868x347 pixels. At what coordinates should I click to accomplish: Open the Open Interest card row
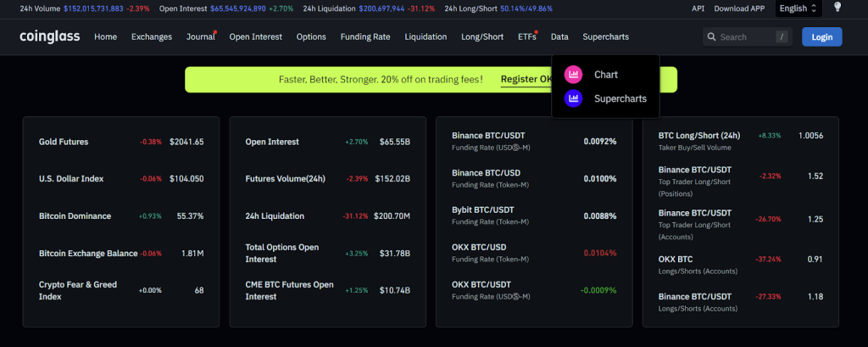click(x=328, y=142)
